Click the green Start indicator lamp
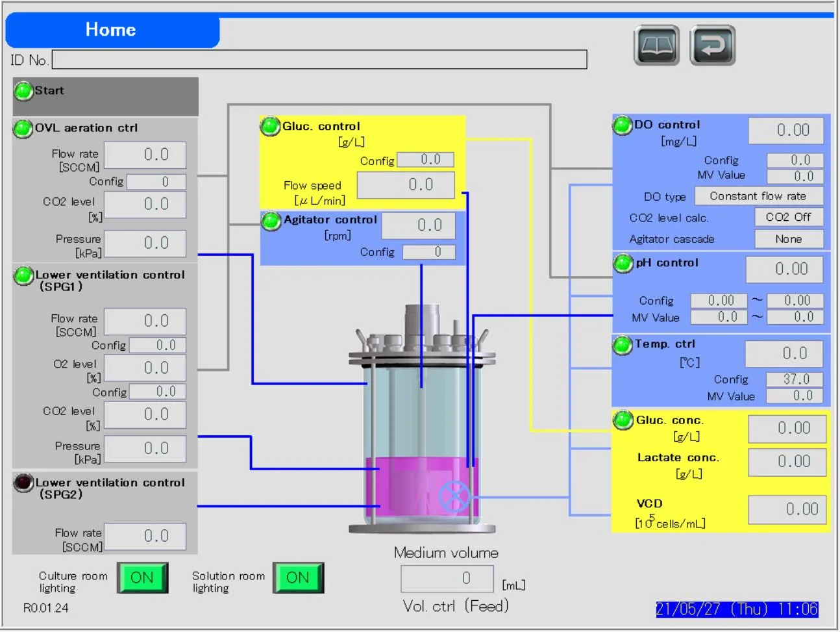The width and height of the screenshot is (840, 632). (x=23, y=91)
